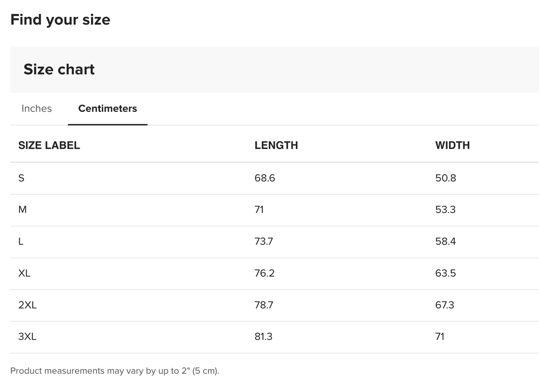
Task: Click the 53.3 width value
Action: pyautogui.click(x=445, y=210)
